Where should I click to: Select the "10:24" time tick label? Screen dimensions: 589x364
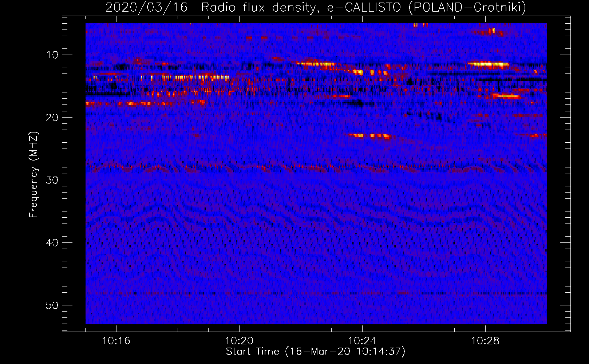[x=362, y=341]
